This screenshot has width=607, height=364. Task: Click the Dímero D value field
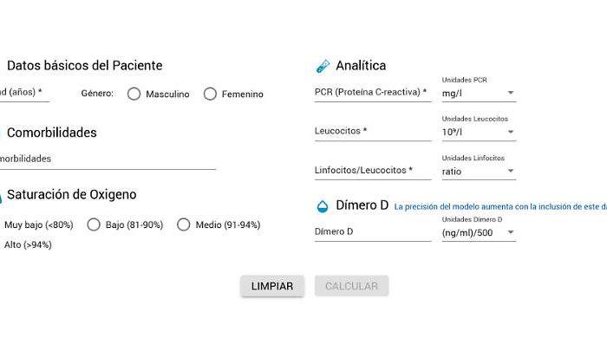pos(373,232)
